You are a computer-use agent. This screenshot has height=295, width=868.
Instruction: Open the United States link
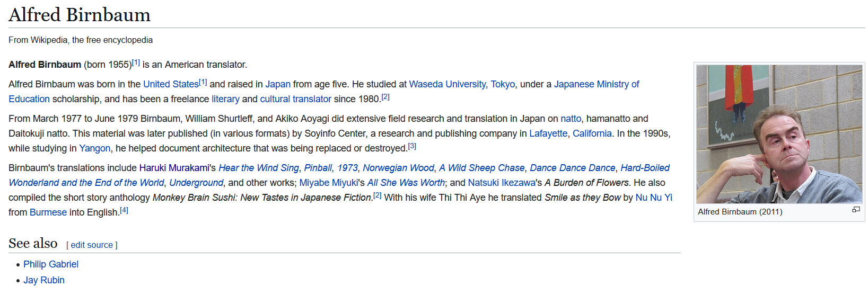pyautogui.click(x=171, y=84)
